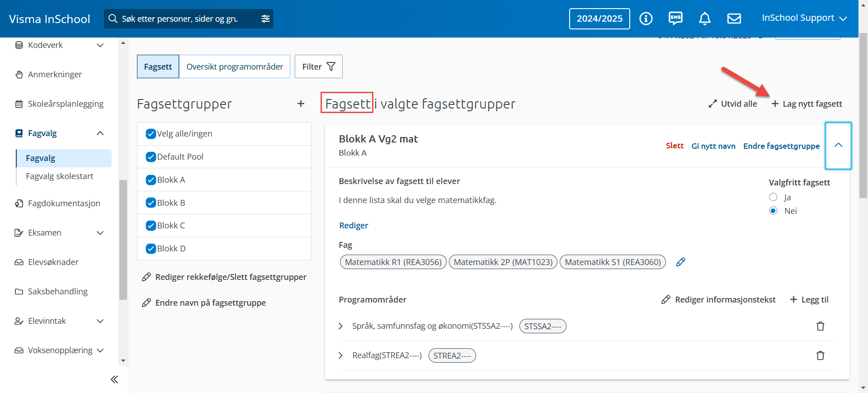This screenshot has height=393, width=868.
Task: Open the SMS messages icon
Action: (x=675, y=18)
